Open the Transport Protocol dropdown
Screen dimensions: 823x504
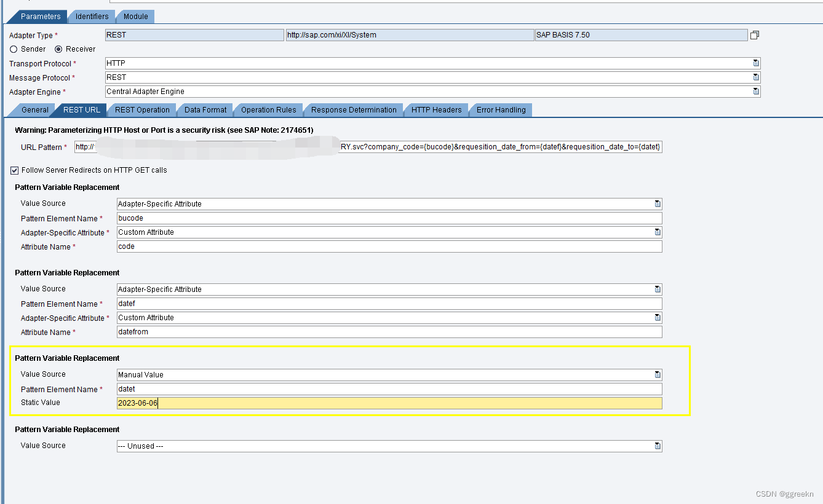[x=756, y=63]
